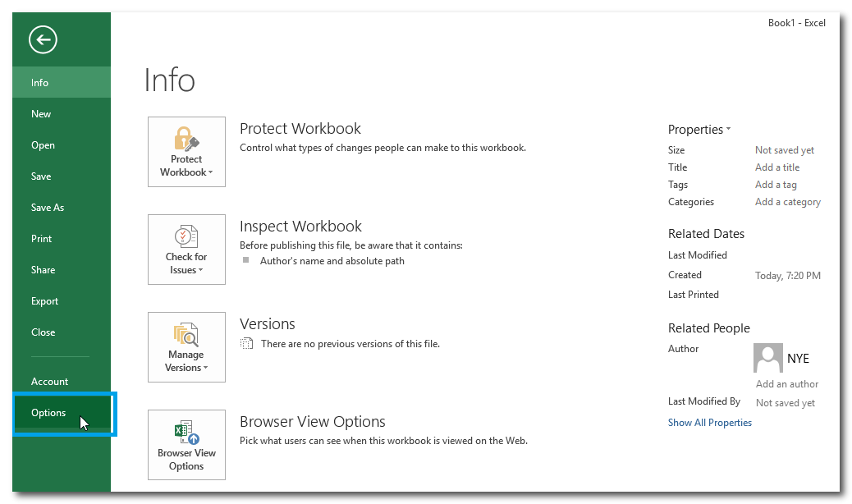
Task: Select Share in the sidebar
Action: click(x=44, y=270)
